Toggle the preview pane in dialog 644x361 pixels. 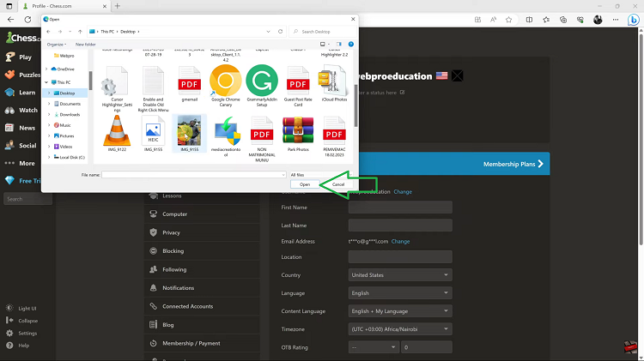pyautogui.click(x=339, y=45)
